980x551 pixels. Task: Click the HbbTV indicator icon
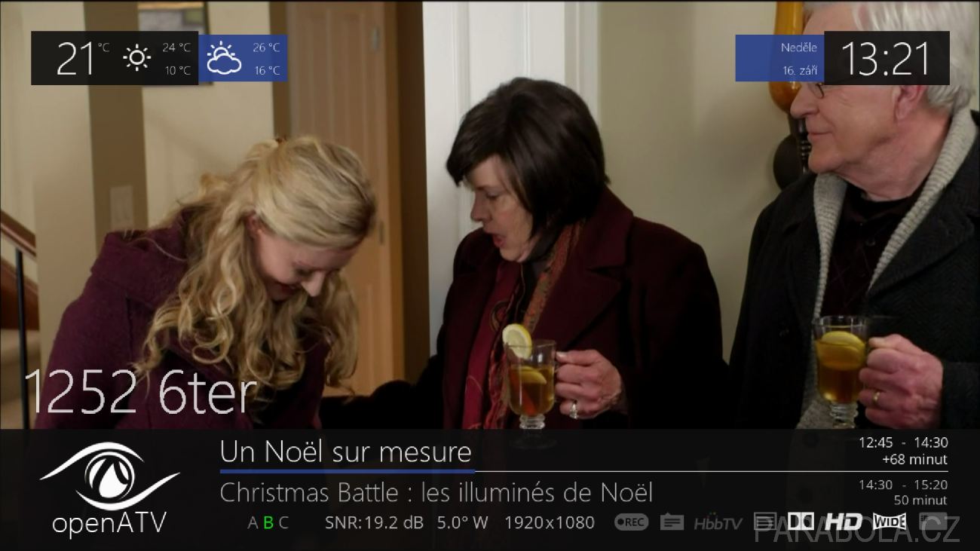tap(718, 522)
